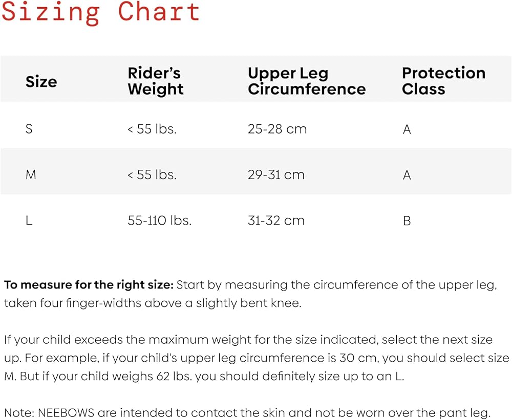This screenshot has width=512, height=420.
Task: Click the "< 55 lbs." weight for size S
Action: pos(152,129)
